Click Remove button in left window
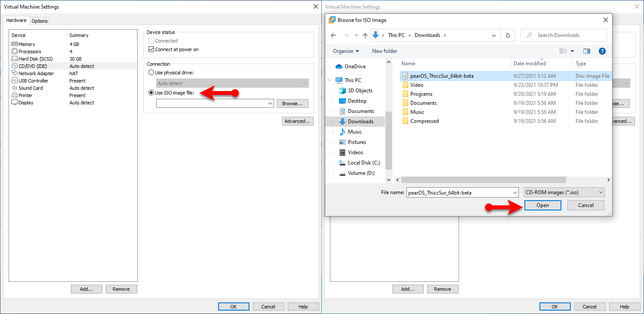This screenshot has height=314, width=644. click(x=121, y=289)
